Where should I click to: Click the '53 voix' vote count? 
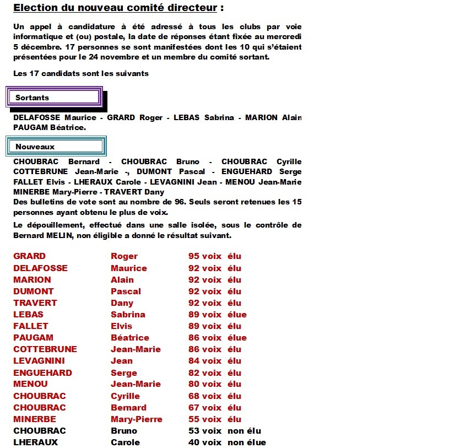click(205, 431)
